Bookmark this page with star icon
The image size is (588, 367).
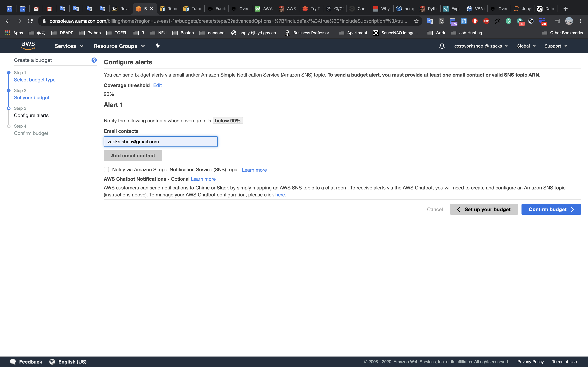(416, 21)
